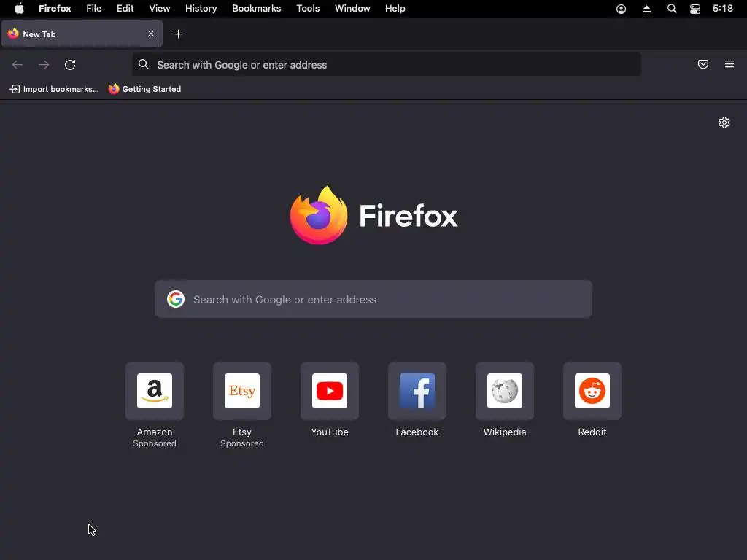The height and width of the screenshot is (560, 747).
Task: Open the YouTube shortcut tile
Action: click(330, 391)
